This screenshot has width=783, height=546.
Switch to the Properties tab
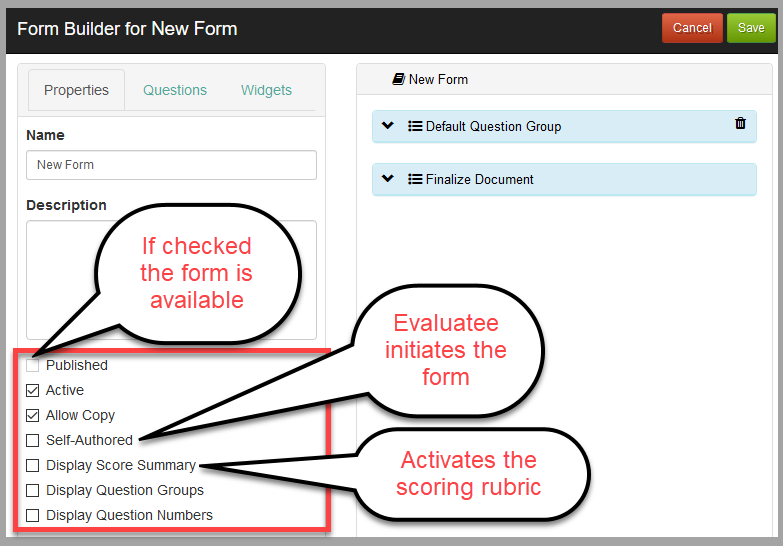(x=76, y=90)
